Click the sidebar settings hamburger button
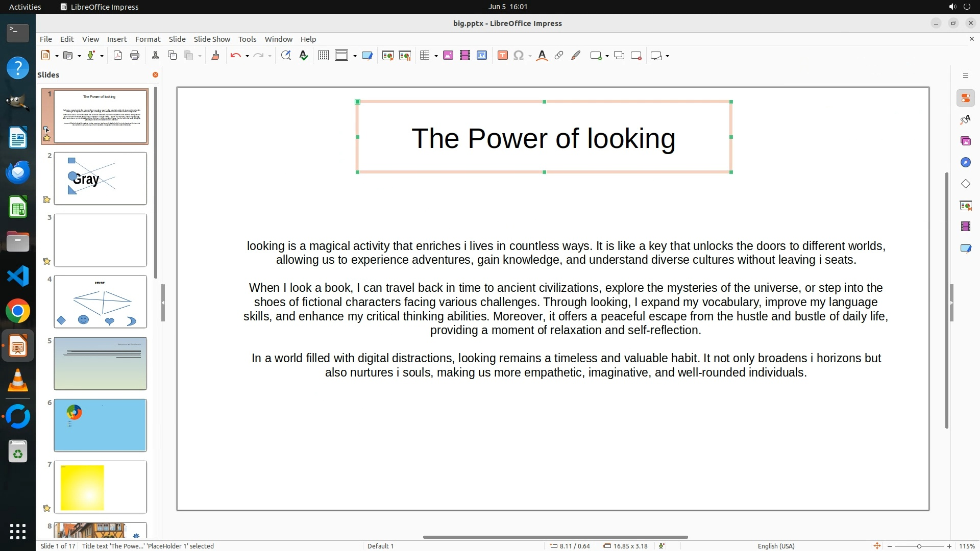The height and width of the screenshot is (551, 980). pyautogui.click(x=965, y=76)
